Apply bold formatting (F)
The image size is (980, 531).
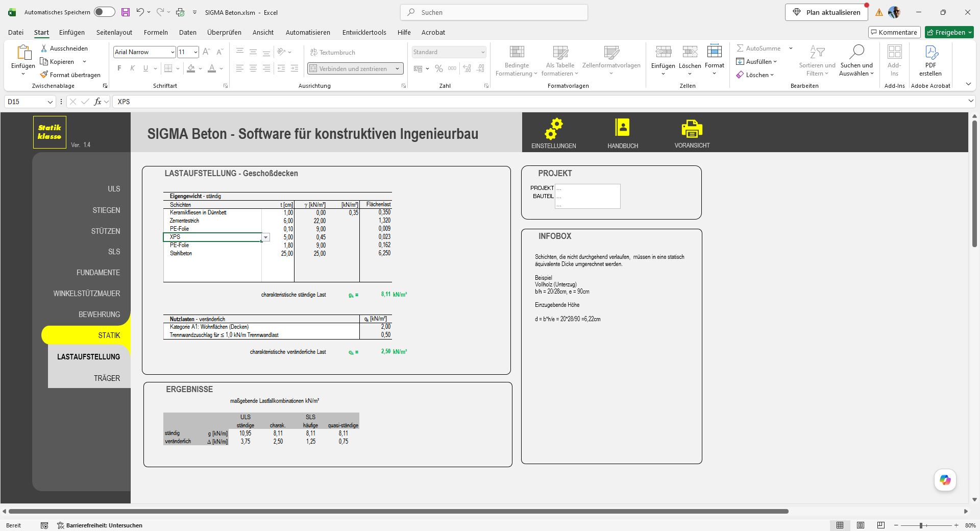pyautogui.click(x=119, y=68)
